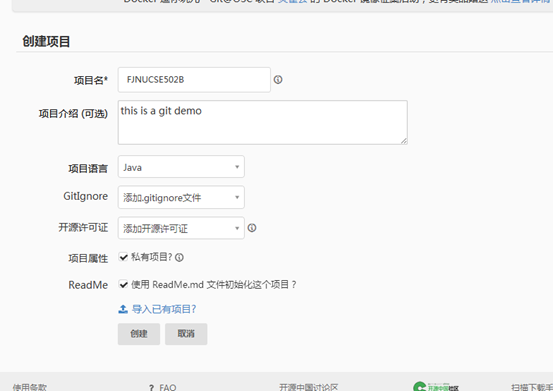
Task: Click the 项目语言 label
Action: (88, 169)
